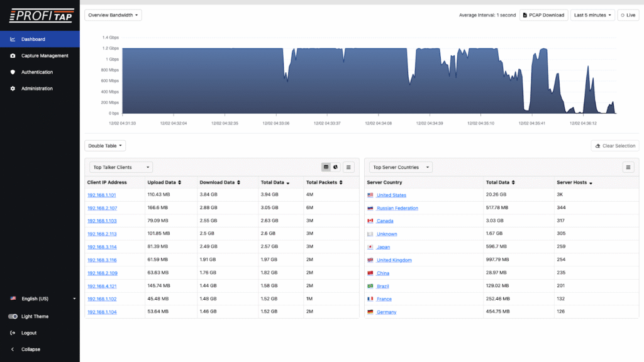Enable Live mode
This screenshot has height=362, width=644.
628,15
